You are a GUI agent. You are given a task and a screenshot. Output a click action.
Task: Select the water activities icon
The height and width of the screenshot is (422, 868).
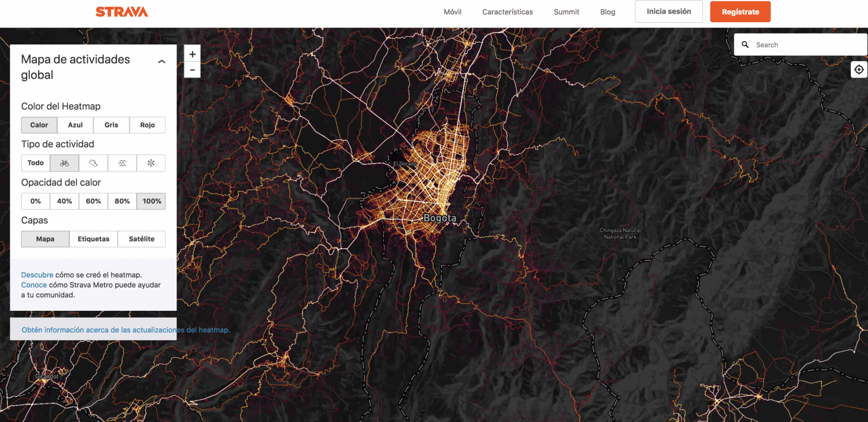122,163
